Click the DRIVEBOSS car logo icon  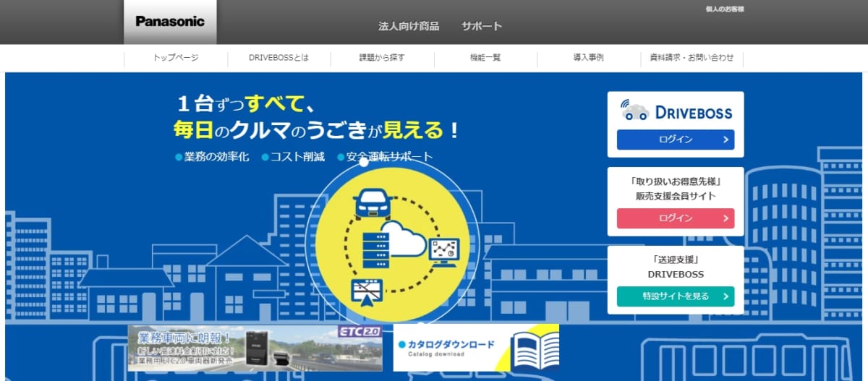[635, 109]
